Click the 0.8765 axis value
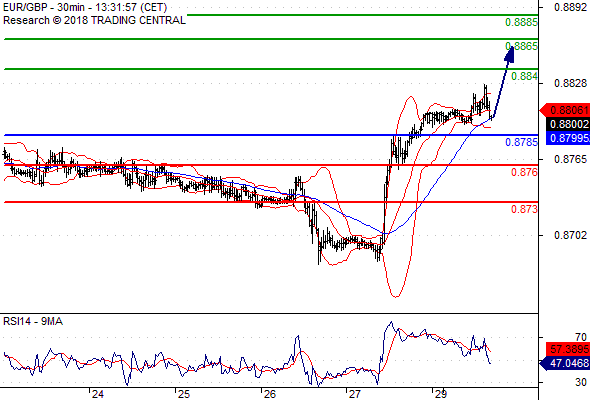This screenshot has width=590, height=400. (570, 160)
